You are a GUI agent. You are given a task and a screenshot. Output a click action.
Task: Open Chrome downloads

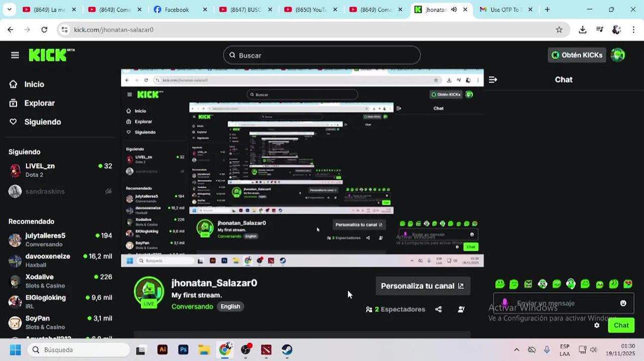582,30
